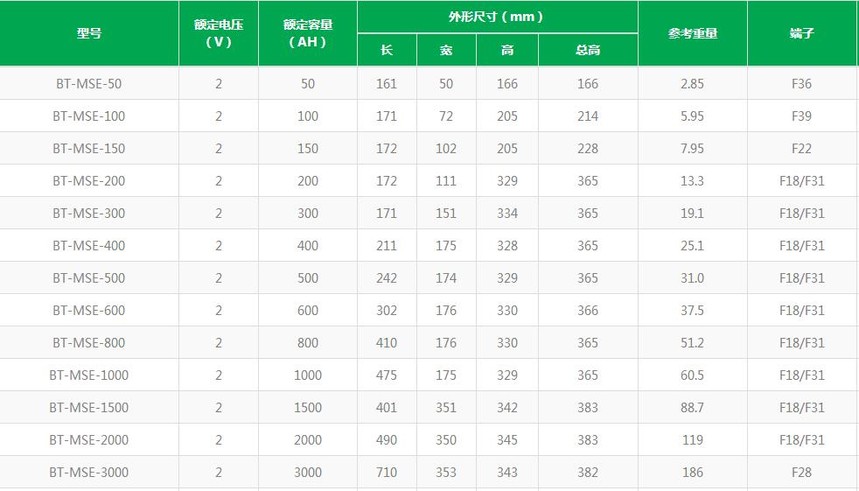The width and height of the screenshot is (859, 491).
Task: Click the 端子 column header
Action: (x=802, y=33)
